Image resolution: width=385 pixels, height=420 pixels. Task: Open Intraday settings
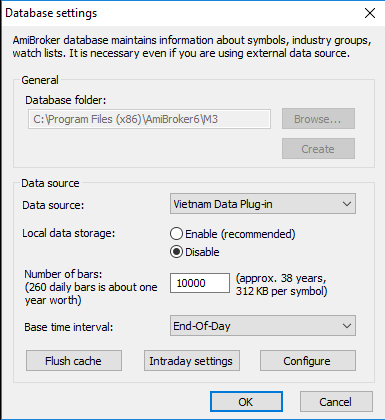(x=191, y=361)
